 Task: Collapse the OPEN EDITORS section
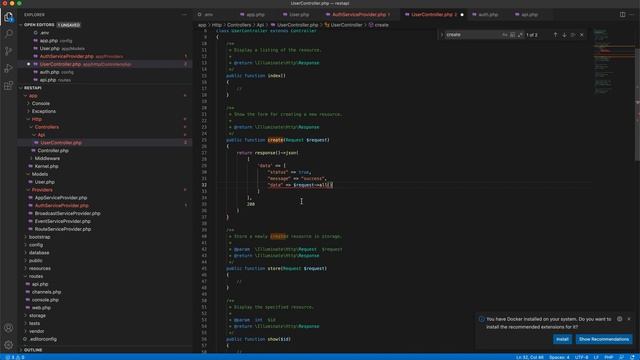pyautogui.click(x=39, y=25)
